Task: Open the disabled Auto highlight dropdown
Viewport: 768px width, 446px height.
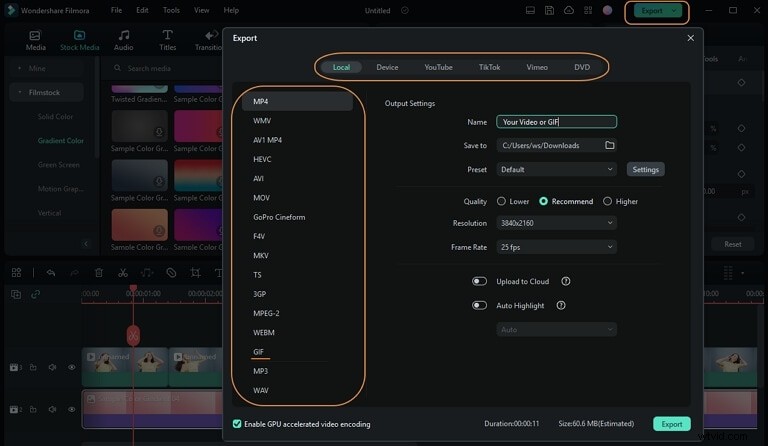Action: (556, 330)
